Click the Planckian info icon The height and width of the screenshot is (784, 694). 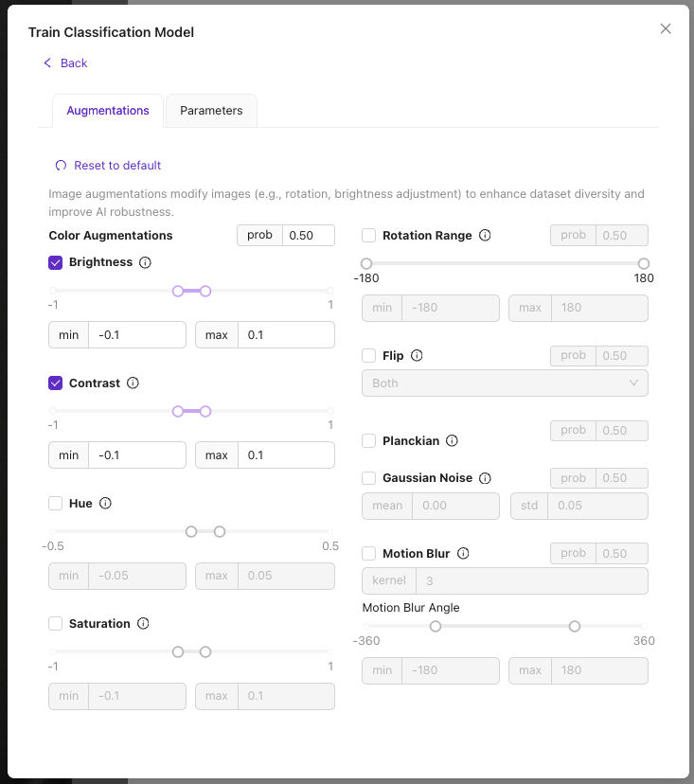click(x=452, y=439)
